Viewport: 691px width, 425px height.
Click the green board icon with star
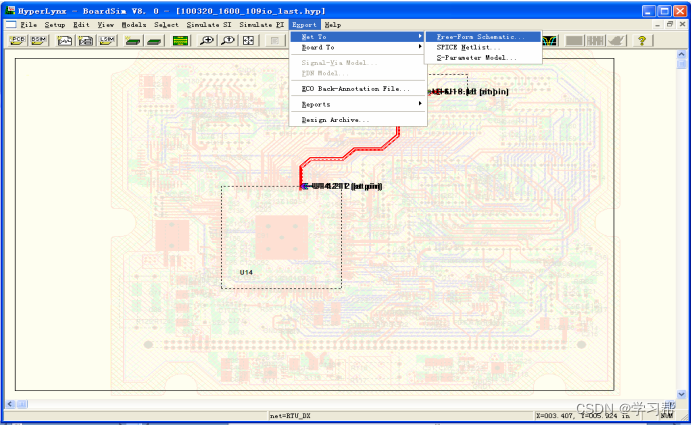tap(133, 41)
